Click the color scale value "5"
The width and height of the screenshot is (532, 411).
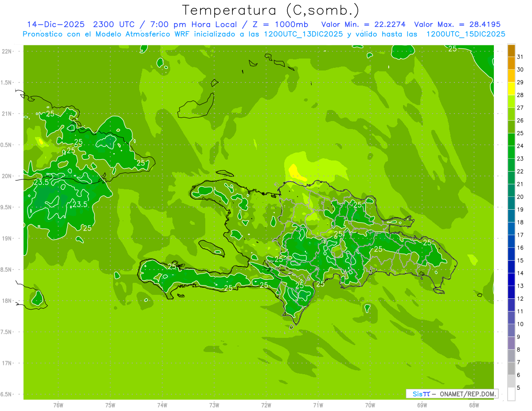[x=519, y=388]
